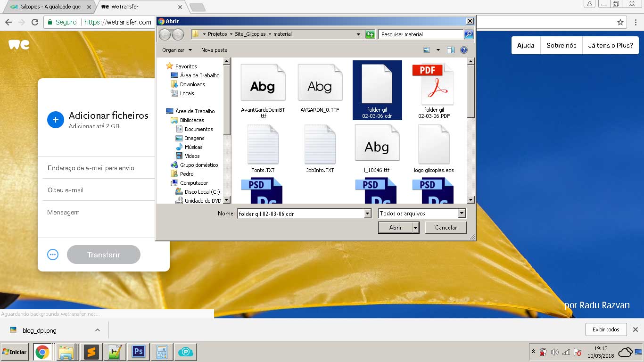This screenshot has height=362, width=644.
Task: Click the Endereço de e-mail para envio field
Action: (x=99, y=168)
